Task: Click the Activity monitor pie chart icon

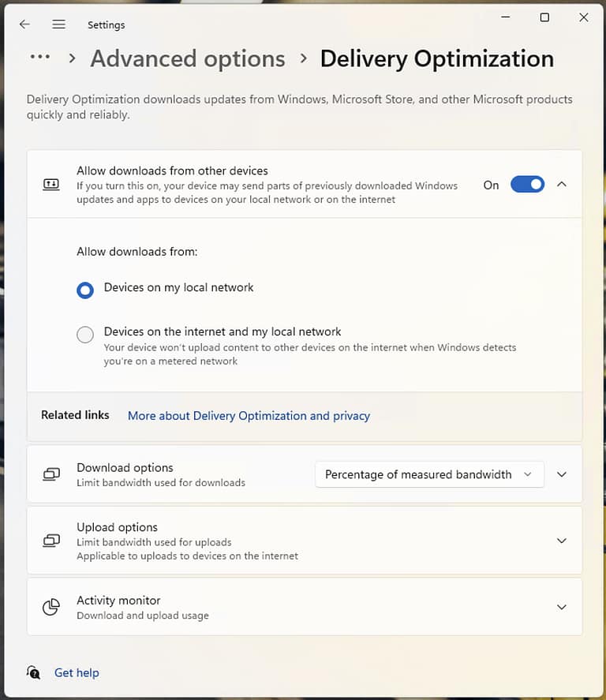Action: [51, 607]
